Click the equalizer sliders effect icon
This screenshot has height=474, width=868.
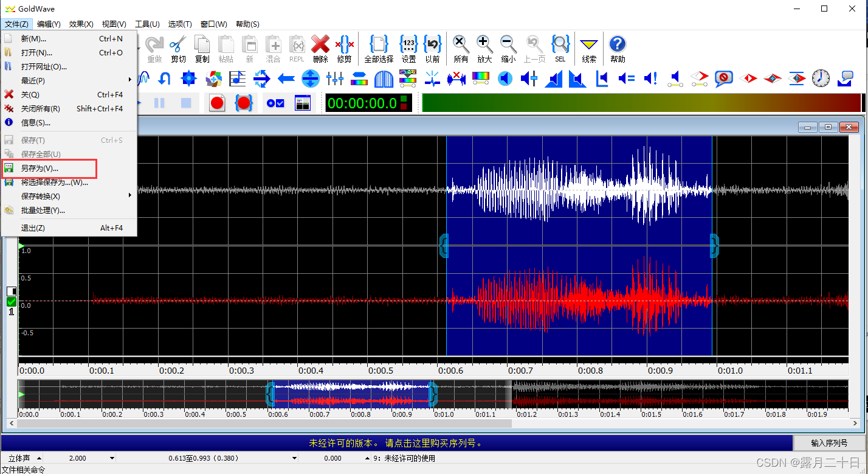[x=335, y=78]
